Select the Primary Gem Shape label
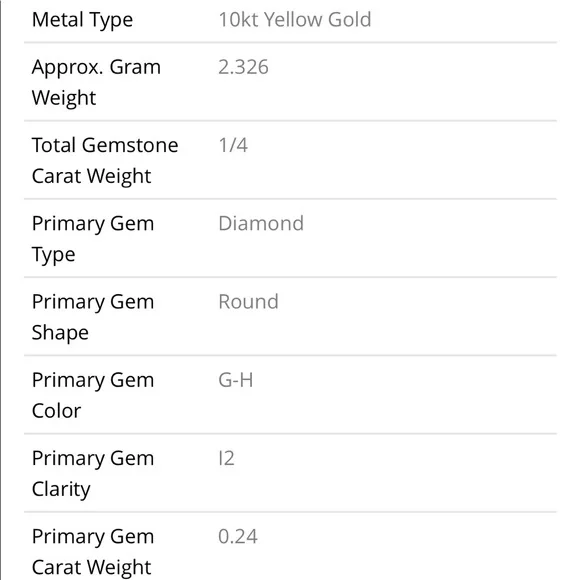 93,317
